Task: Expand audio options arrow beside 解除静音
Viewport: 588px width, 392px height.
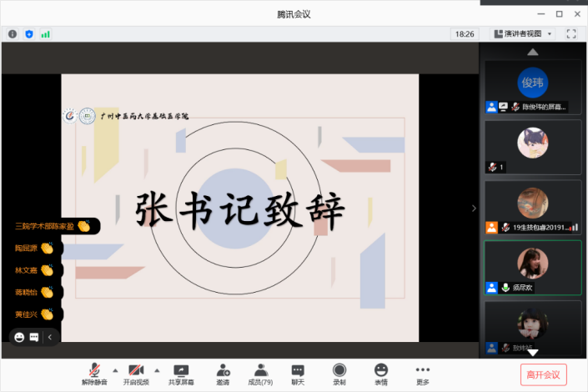Action: (115, 369)
